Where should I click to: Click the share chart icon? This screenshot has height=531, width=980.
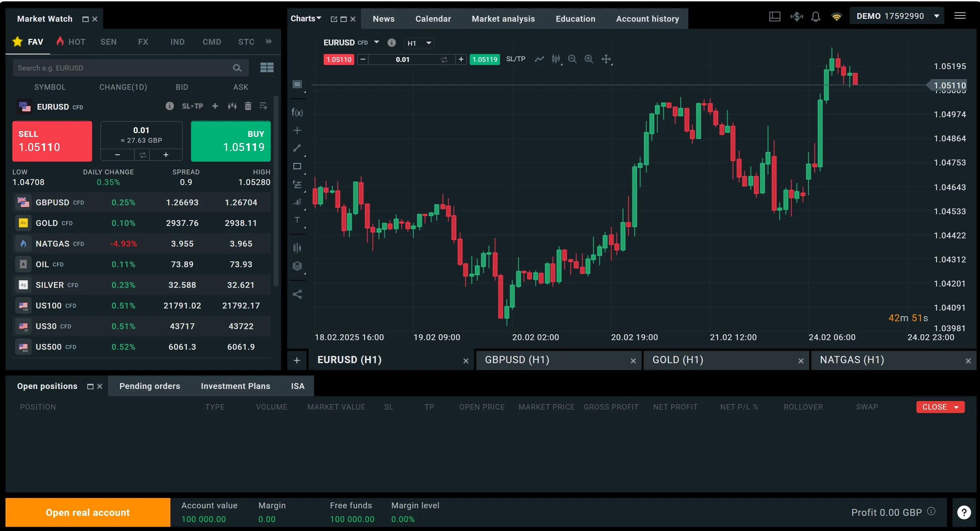pos(297,294)
